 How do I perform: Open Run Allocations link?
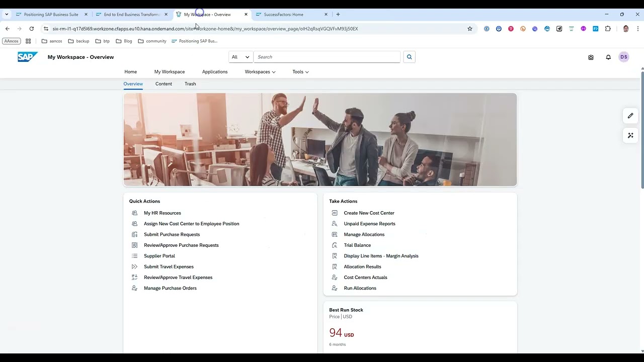(360, 288)
